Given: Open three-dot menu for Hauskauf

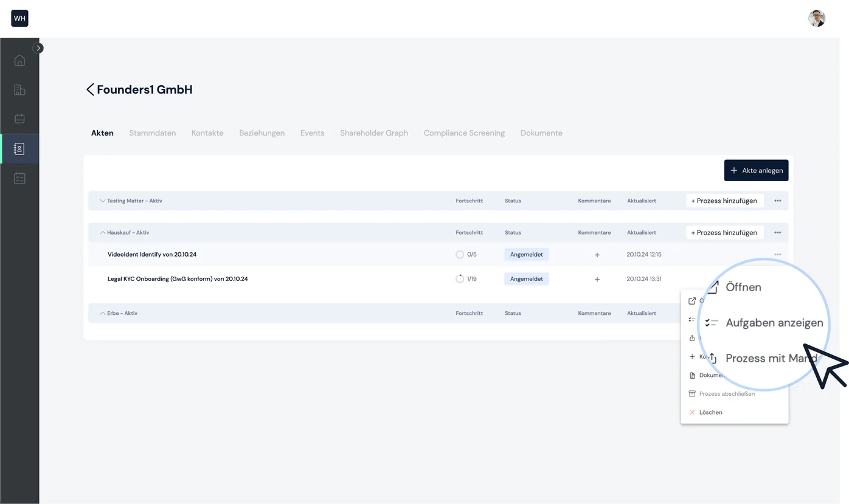Looking at the screenshot, I should click(x=777, y=232).
